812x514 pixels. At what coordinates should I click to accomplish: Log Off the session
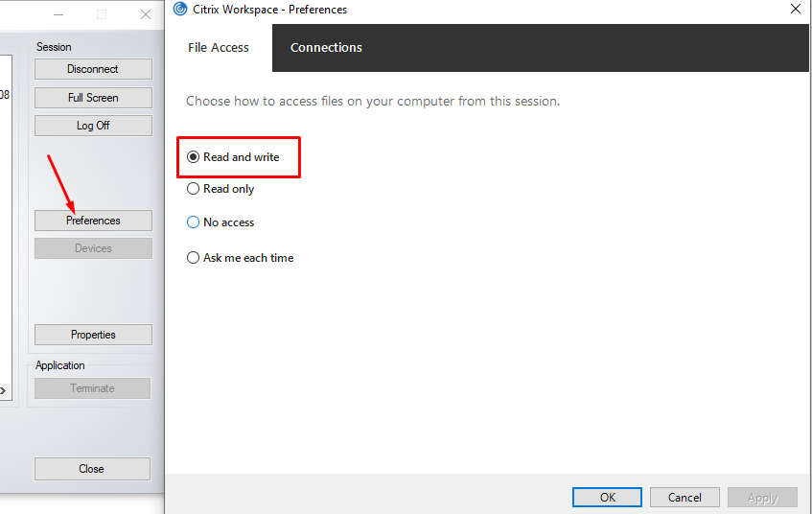(x=93, y=126)
